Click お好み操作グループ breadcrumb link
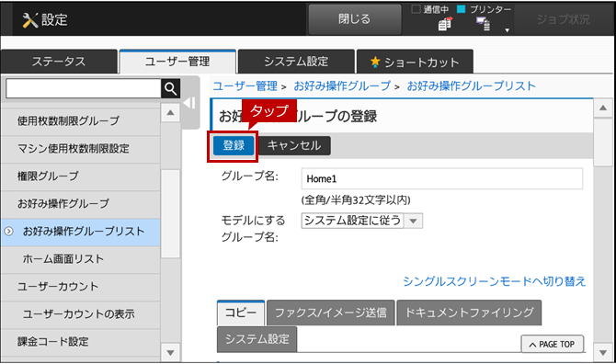The height and width of the screenshot is (364, 616). point(342,86)
